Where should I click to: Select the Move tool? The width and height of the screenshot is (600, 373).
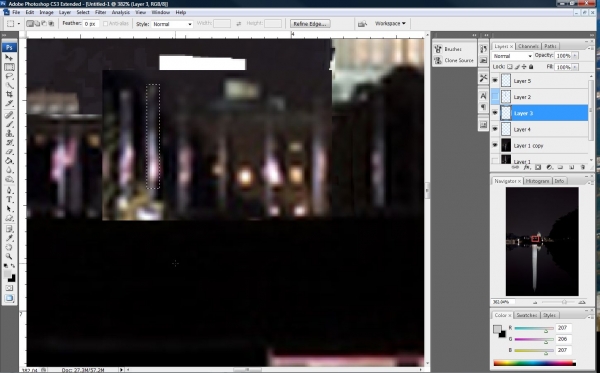pyautogui.click(x=9, y=58)
